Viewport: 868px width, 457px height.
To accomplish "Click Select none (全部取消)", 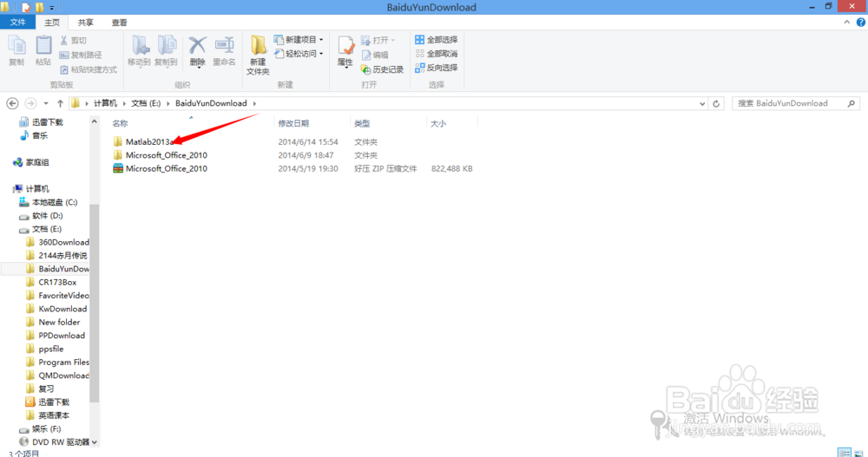I will 437,54.
